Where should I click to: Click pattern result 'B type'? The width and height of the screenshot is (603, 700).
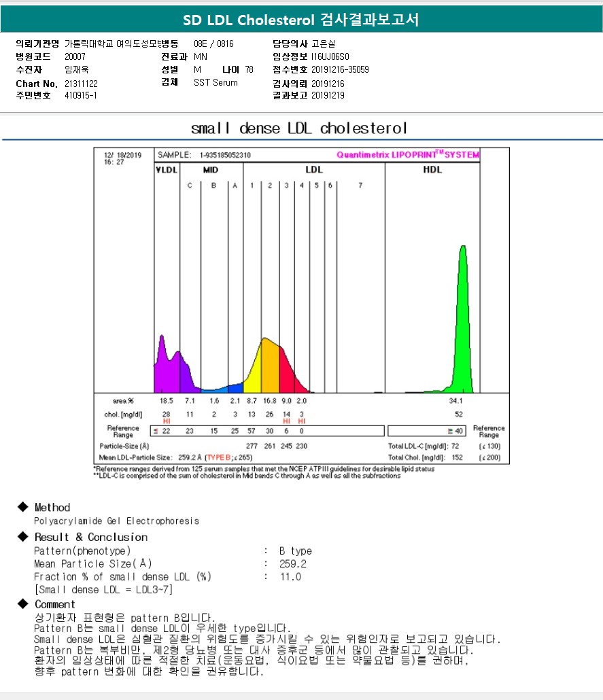click(296, 551)
